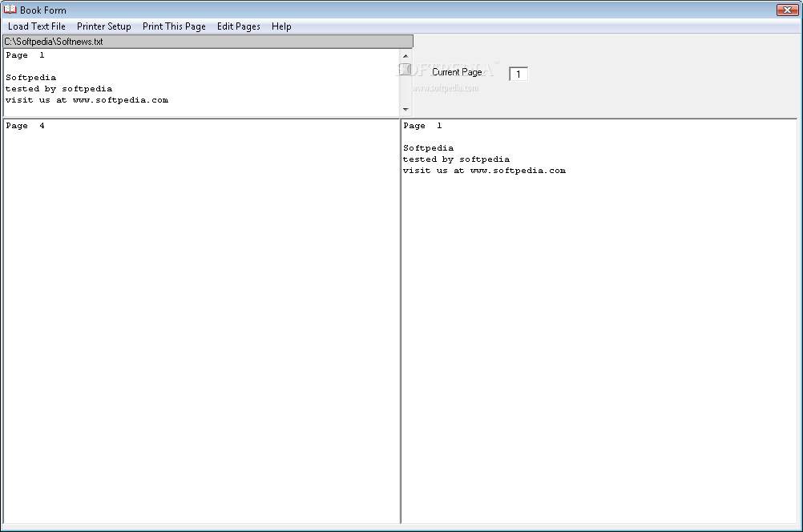
Task: Click 'Page 4' in left page pane
Action: [25, 126]
